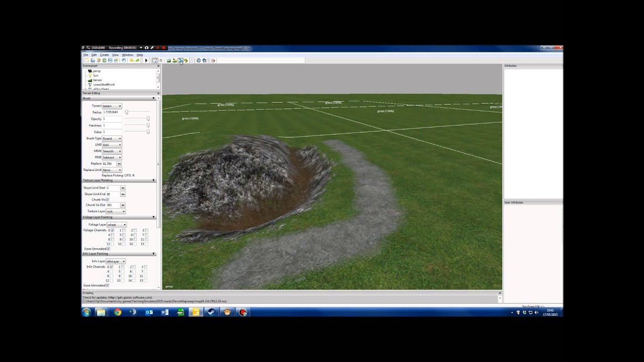The height and width of the screenshot is (362, 644).
Task: Select the Terrain detail texture paint icon
Action: pos(174,60)
